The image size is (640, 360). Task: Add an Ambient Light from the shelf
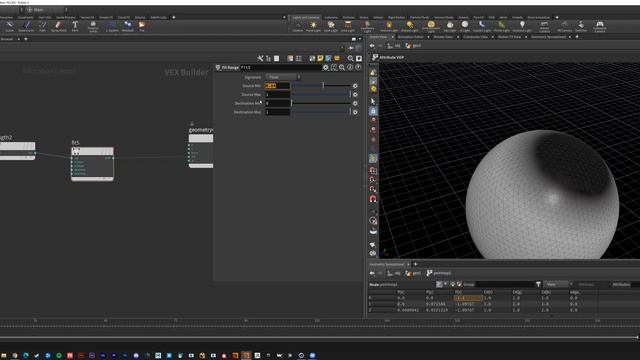click(522, 27)
